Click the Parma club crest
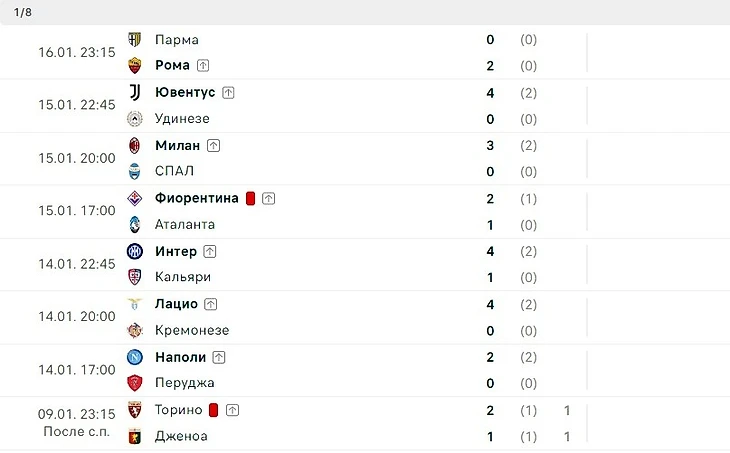The width and height of the screenshot is (730, 453). click(135, 40)
